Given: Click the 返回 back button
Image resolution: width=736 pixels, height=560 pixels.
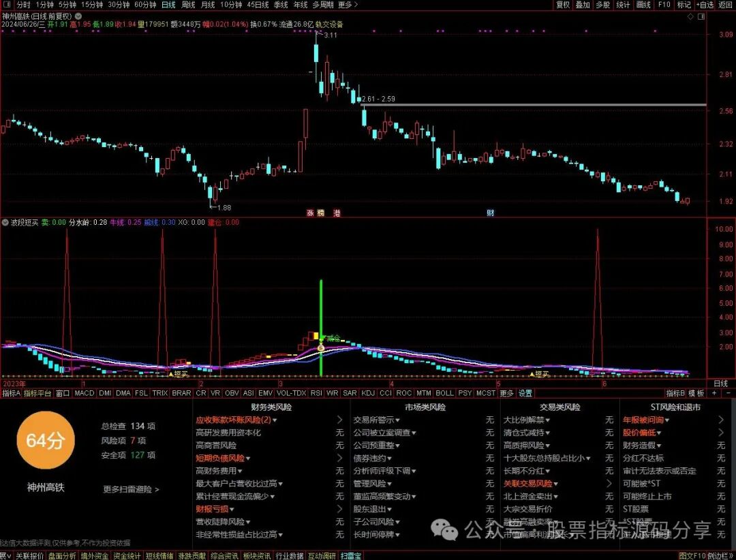Looking at the screenshot, I should [x=725, y=5].
